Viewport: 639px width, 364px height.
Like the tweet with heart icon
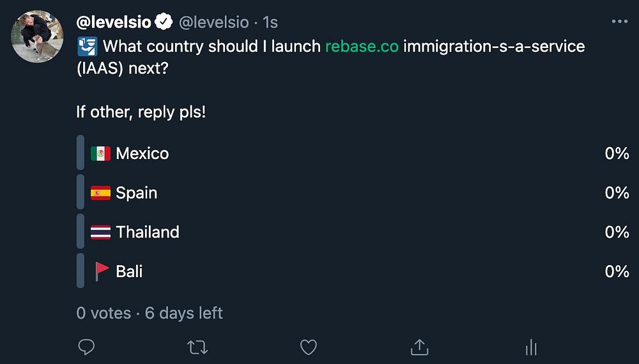coord(309,347)
